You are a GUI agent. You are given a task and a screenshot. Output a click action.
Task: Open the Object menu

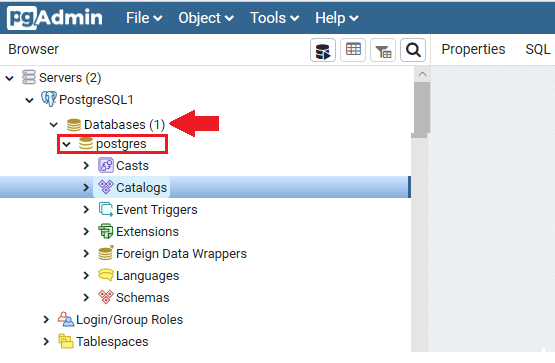(206, 18)
